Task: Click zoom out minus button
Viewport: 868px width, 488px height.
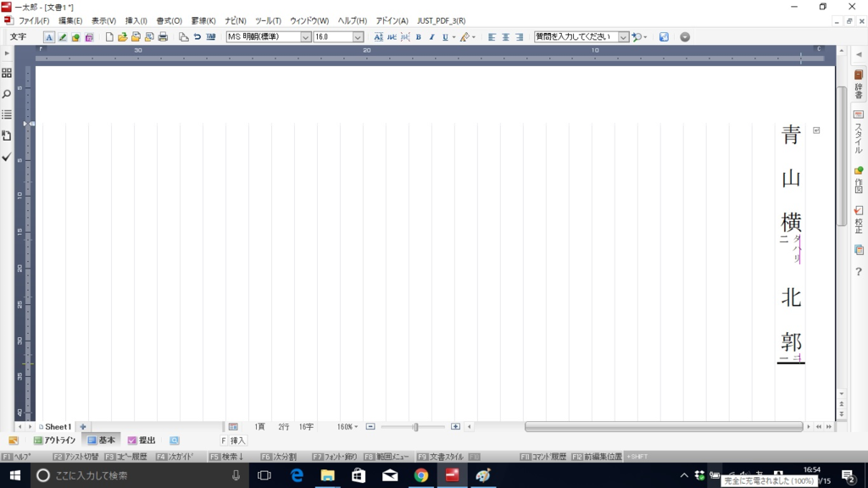Action: pyautogui.click(x=370, y=427)
